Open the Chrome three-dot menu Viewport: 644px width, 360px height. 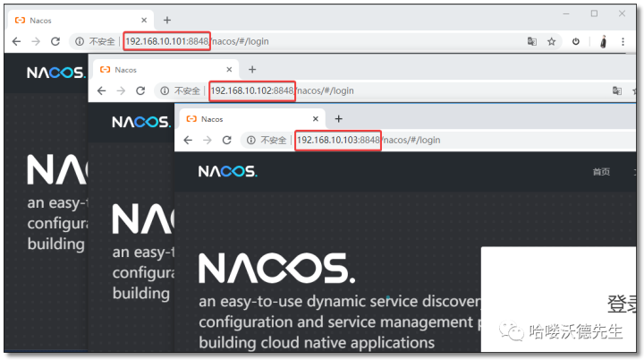[623, 41]
